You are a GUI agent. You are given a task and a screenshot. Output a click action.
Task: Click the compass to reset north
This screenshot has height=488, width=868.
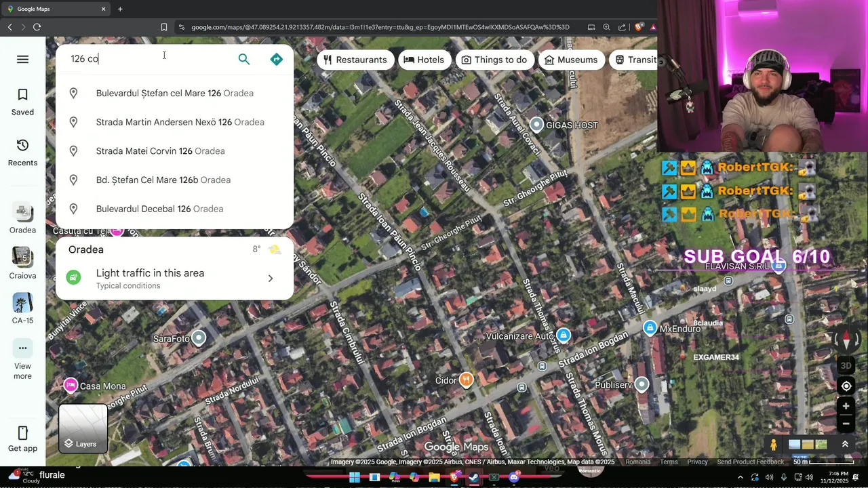pos(846,339)
